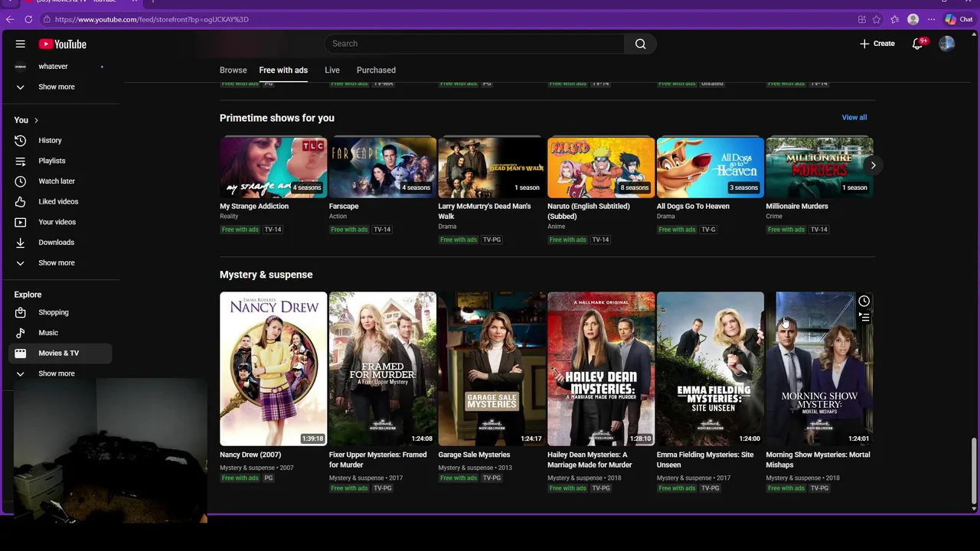The height and width of the screenshot is (551, 980).
Task: Select the Free with ads tab
Action: 283,70
